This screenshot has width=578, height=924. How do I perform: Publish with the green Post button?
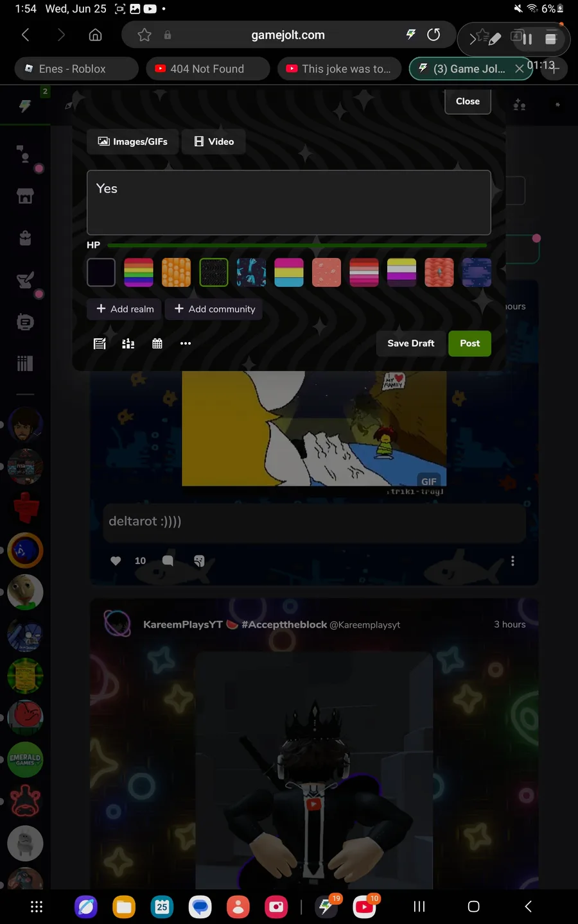click(x=469, y=343)
